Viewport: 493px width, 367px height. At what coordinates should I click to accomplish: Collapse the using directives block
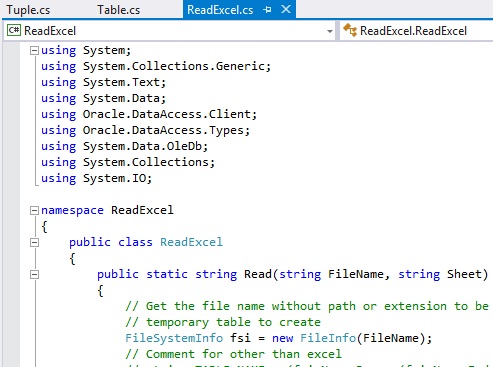[x=34, y=51]
